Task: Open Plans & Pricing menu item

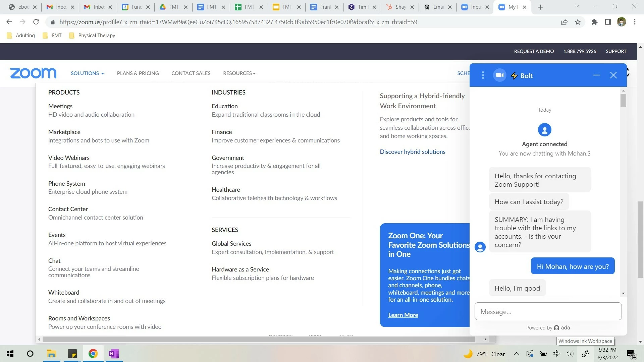Action: [138, 73]
